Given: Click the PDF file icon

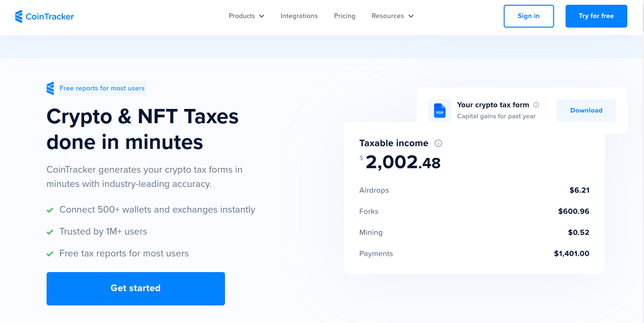Looking at the screenshot, I should (x=440, y=110).
